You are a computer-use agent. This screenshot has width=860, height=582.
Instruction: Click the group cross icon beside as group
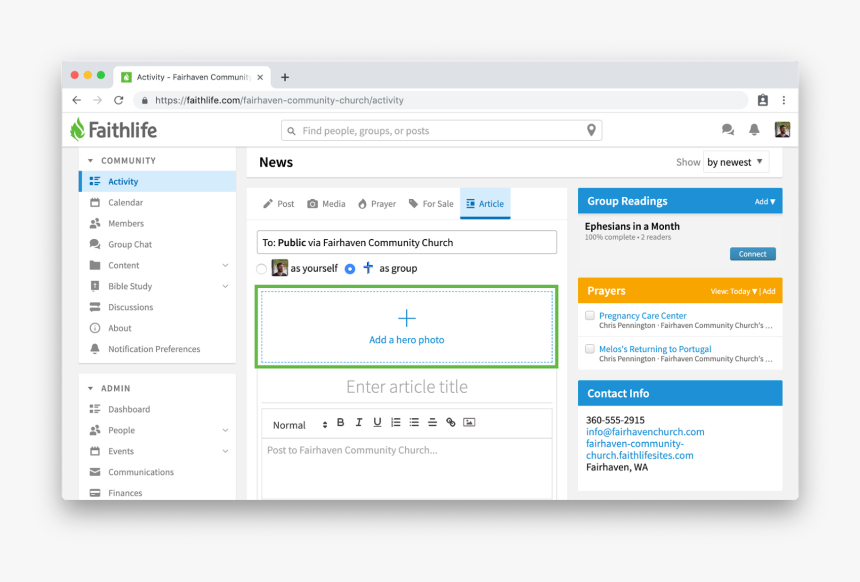(x=368, y=268)
